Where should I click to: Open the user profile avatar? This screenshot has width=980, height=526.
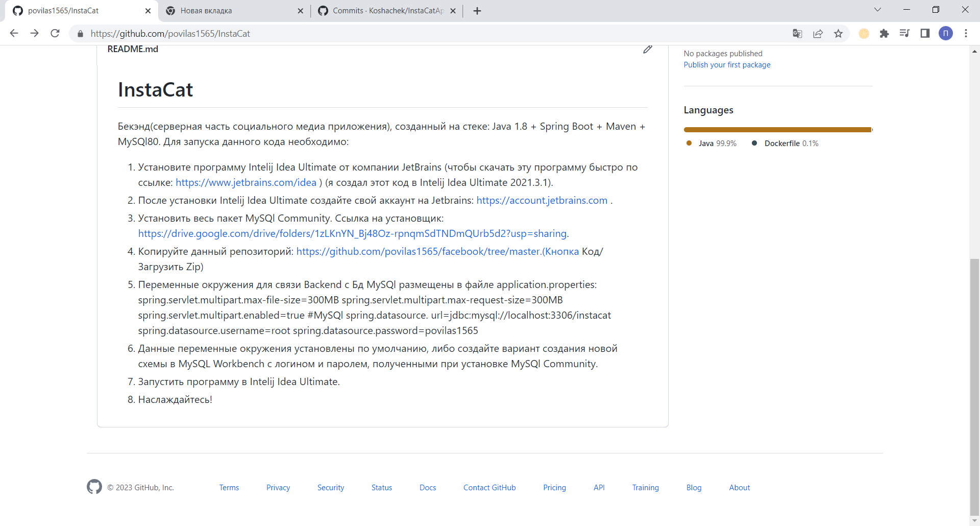[x=946, y=33]
